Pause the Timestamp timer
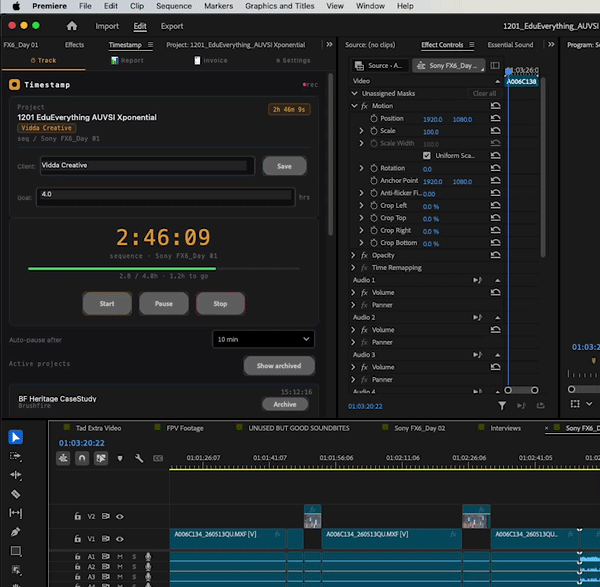Image resolution: width=600 pixels, height=587 pixels. click(164, 303)
